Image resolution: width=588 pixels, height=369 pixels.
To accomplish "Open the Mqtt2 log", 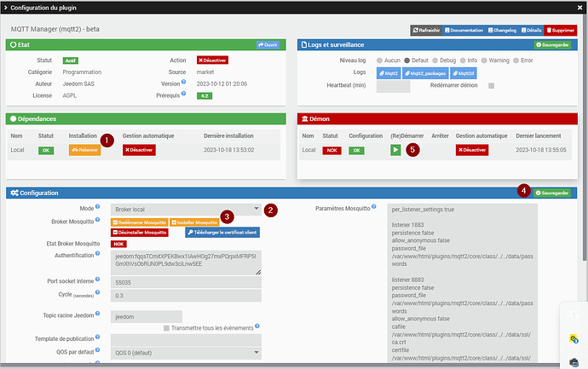I will [389, 73].
